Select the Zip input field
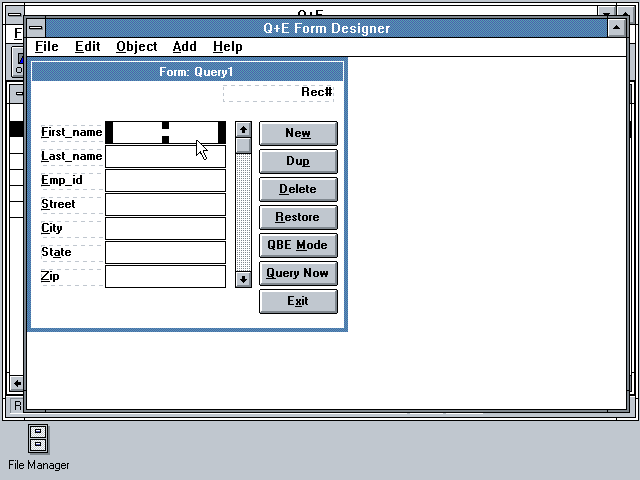Viewport: 640px width, 480px height. pyautogui.click(x=165, y=276)
